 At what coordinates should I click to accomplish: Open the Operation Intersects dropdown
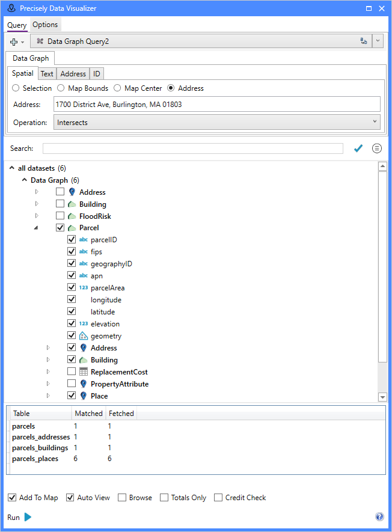coord(217,122)
